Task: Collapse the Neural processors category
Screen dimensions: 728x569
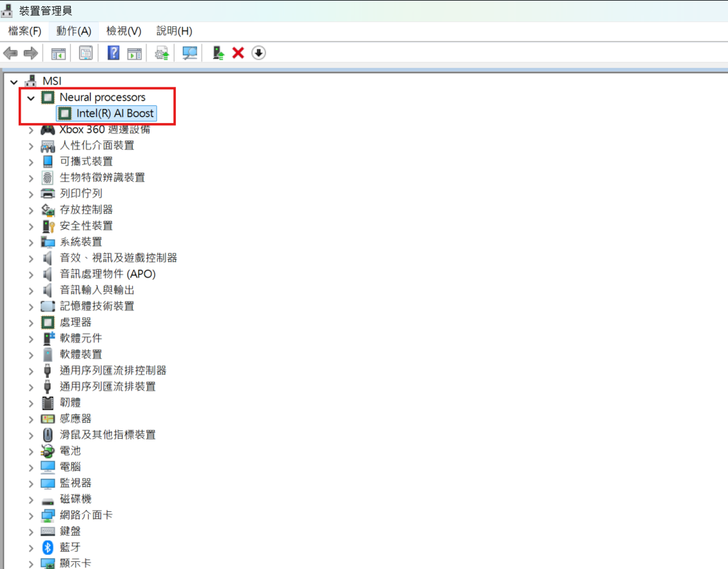Action: (31, 98)
